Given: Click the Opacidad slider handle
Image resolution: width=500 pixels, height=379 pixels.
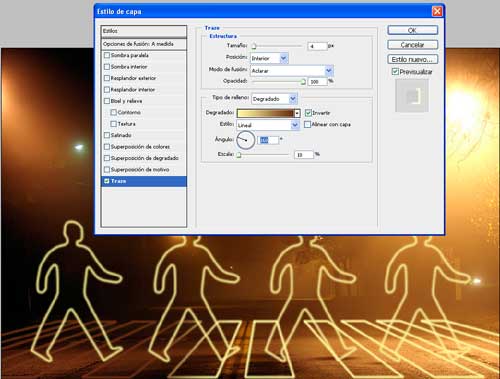Looking at the screenshot, I should tap(303, 82).
